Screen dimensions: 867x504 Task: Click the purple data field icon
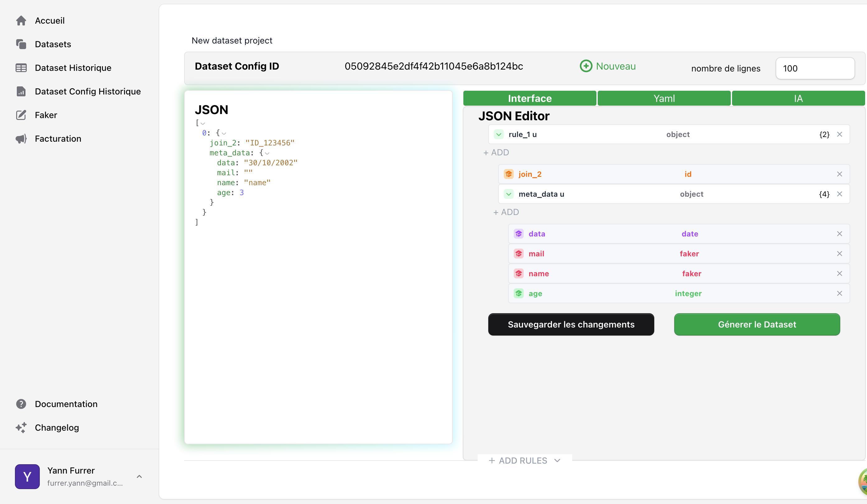(x=518, y=234)
